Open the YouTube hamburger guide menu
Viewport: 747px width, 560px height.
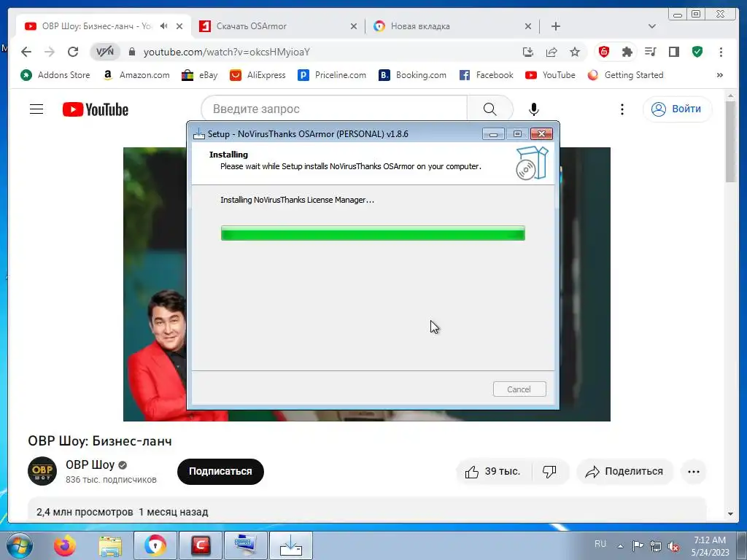36,109
